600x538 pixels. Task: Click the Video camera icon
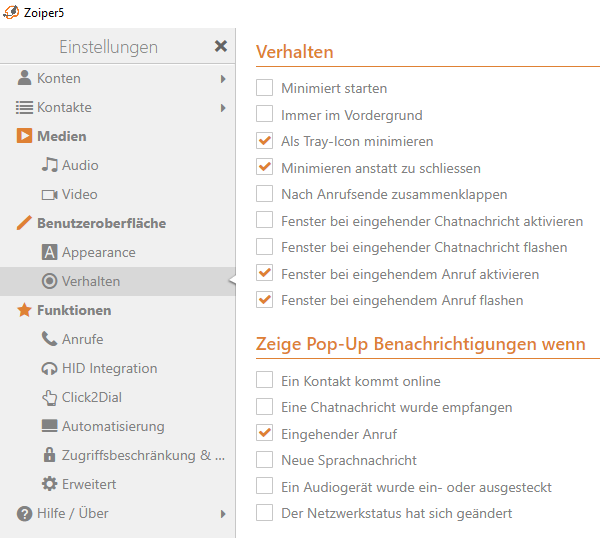(x=49, y=194)
